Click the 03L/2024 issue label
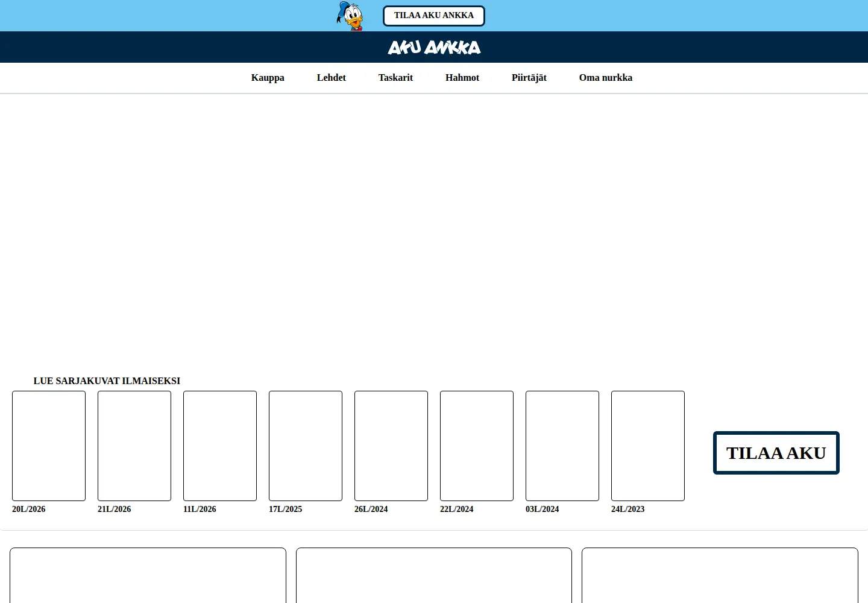 (542, 510)
